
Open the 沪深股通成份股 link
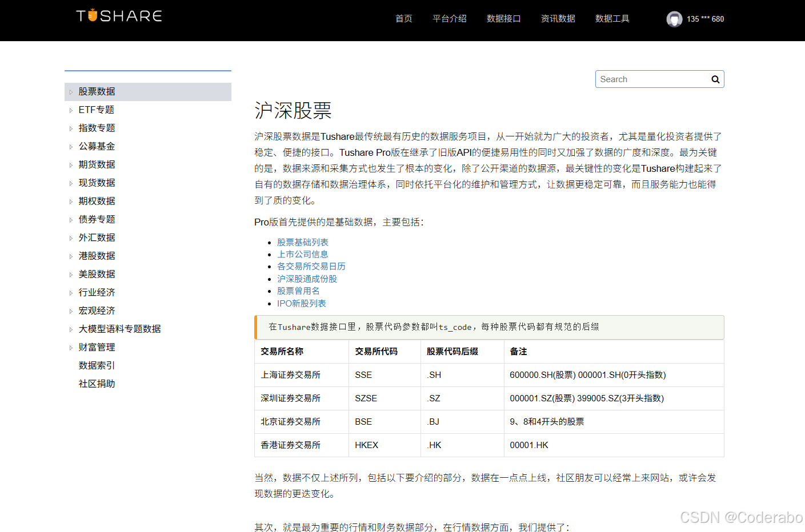tap(307, 279)
